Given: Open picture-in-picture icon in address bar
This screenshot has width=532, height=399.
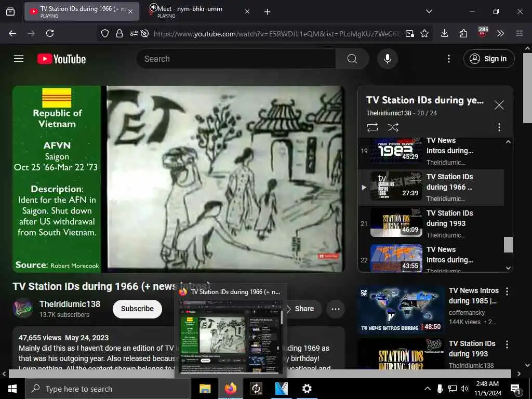Looking at the screenshot, I should [x=409, y=33].
